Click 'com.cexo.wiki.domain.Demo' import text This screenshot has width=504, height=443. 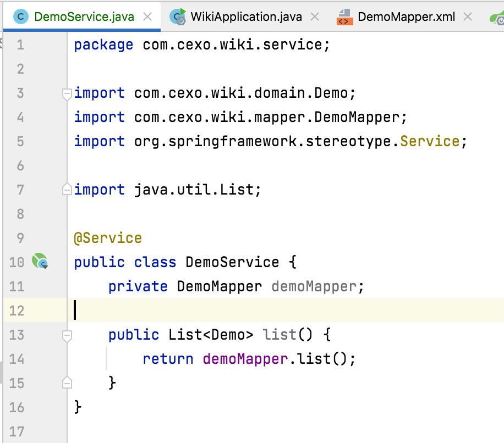click(241, 93)
